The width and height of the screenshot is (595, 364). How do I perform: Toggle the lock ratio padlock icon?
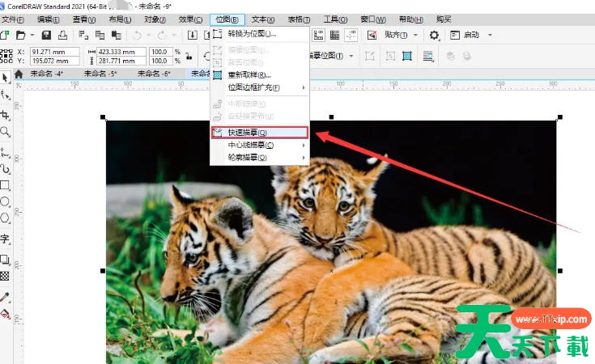point(189,56)
